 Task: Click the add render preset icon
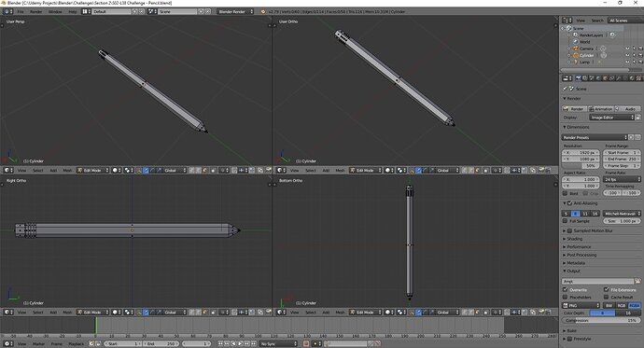pyautogui.click(x=632, y=137)
